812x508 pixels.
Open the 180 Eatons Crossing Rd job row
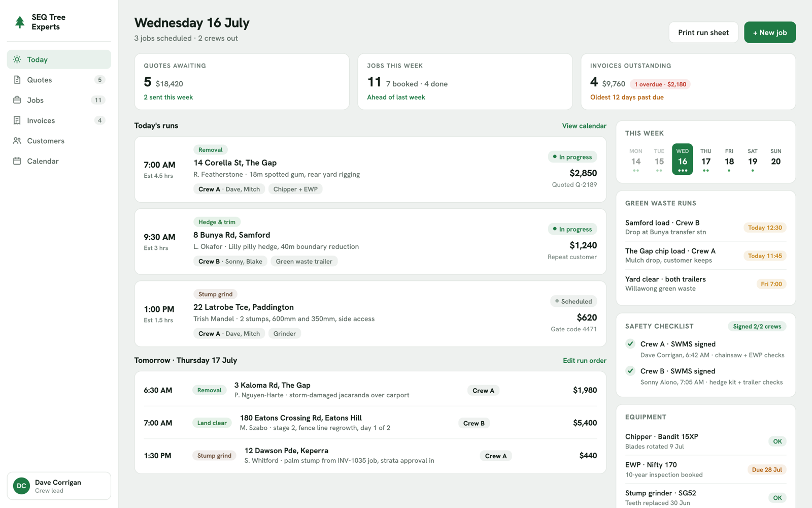pos(370,423)
